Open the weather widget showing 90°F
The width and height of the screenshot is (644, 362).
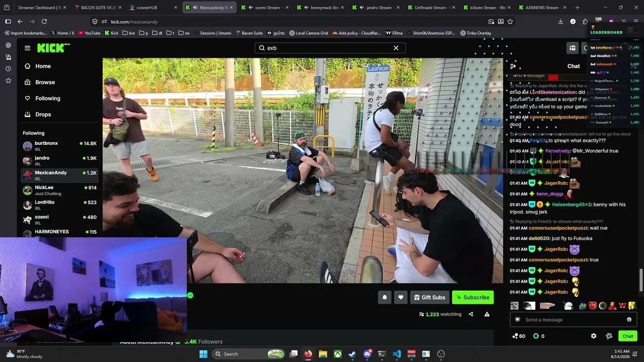(24, 354)
